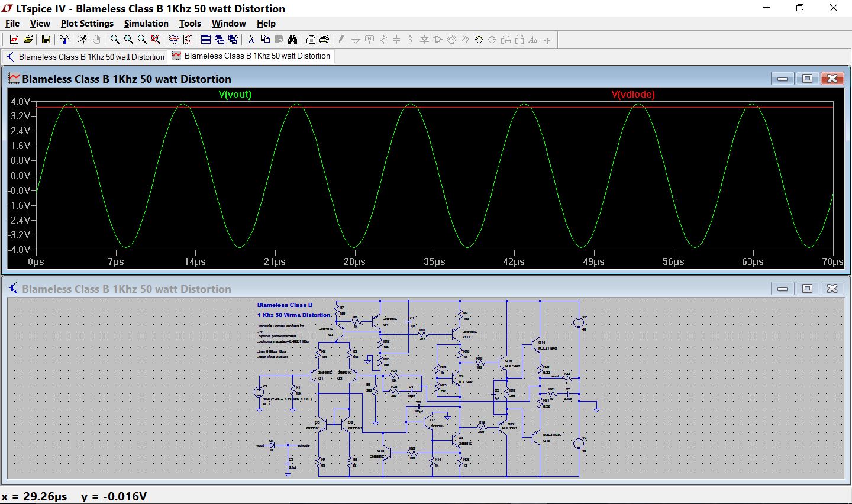Maximize the waveform plot child window
Viewport: 852px width, 504px height.
807,79
